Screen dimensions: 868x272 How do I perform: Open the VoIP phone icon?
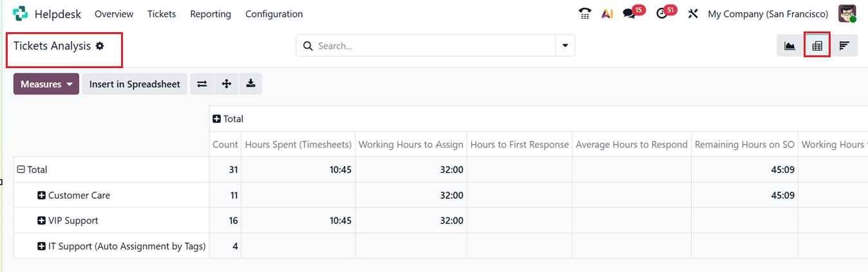coord(585,14)
